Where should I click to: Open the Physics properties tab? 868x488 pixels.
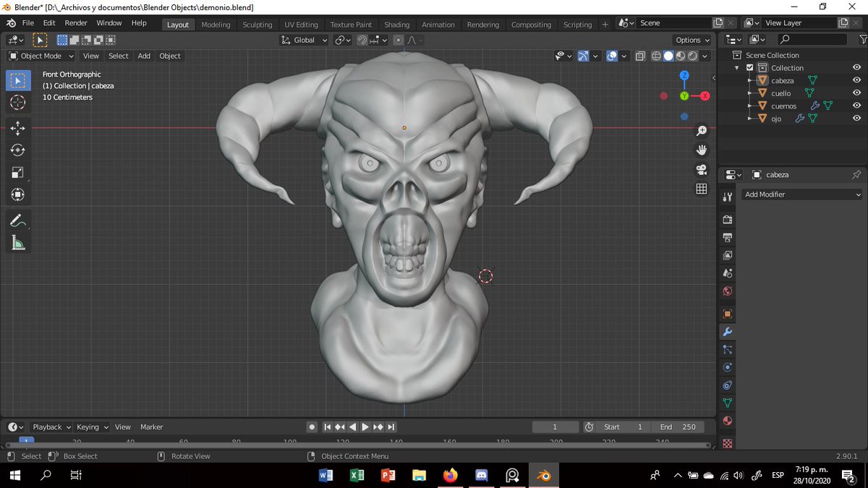coord(728,367)
